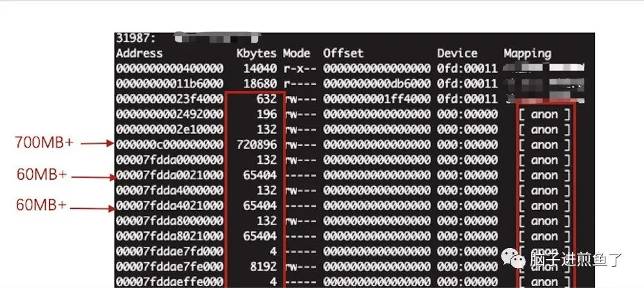Click mode ----- in the 00007fdda0021000 row
The width and height of the screenshot is (644, 288).
tap(300, 175)
